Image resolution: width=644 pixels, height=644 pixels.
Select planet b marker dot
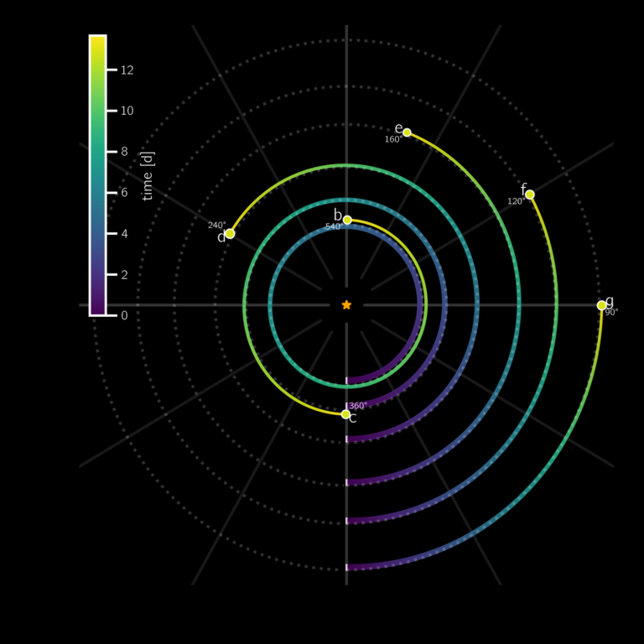pyautogui.click(x=347, y=221)
